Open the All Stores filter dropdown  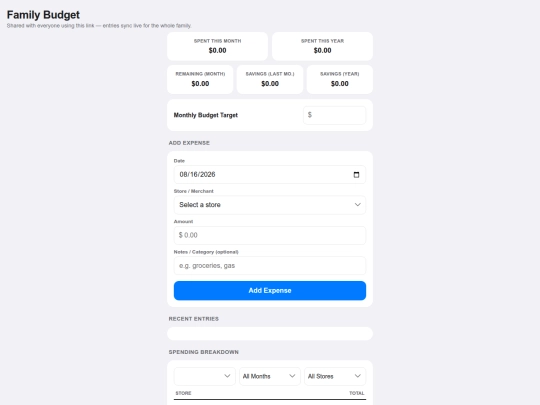tap(335, 376)
